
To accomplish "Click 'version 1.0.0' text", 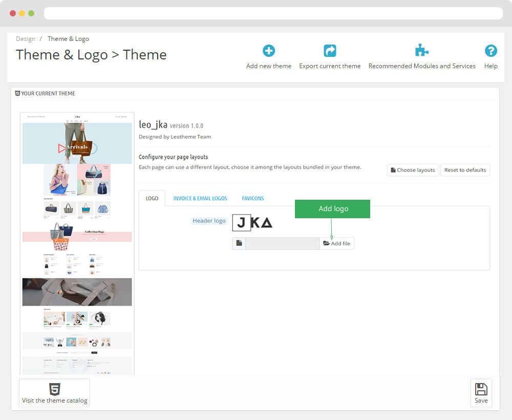I will (186, 125).
